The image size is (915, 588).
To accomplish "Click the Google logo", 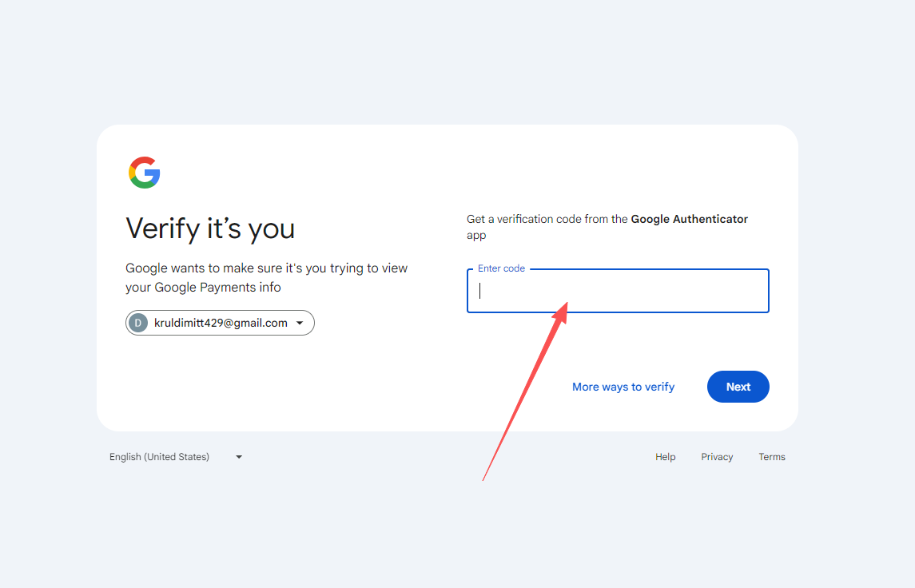I will (x=145, y=173).
